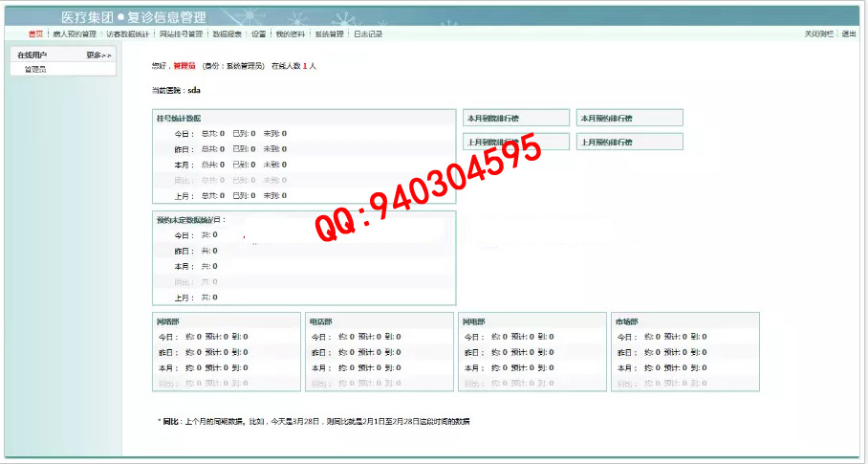Click 我的资料 in the navigation bar
This screenshot has height=464, width=868.
[x=290, y=33]
